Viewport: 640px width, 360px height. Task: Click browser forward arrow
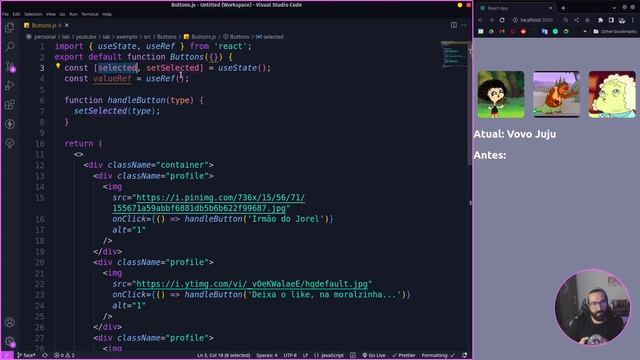tap(491, 20)
